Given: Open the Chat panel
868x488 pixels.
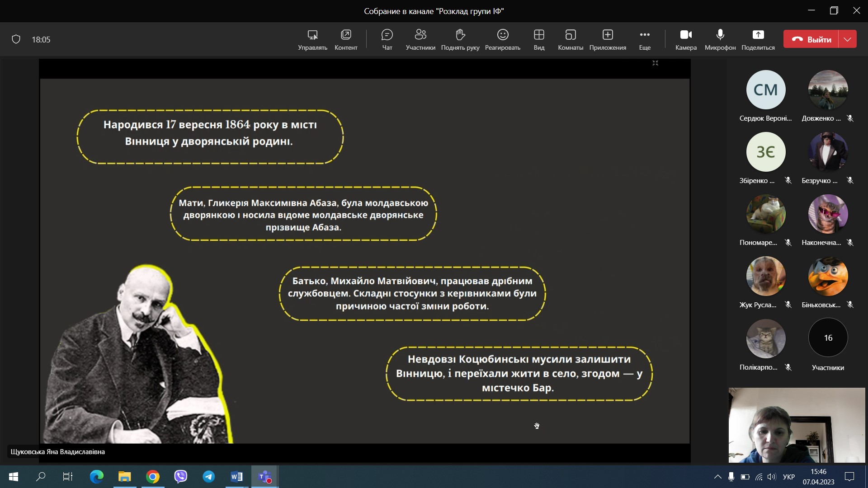Looking at the screenshot, I should pos(387,39).
